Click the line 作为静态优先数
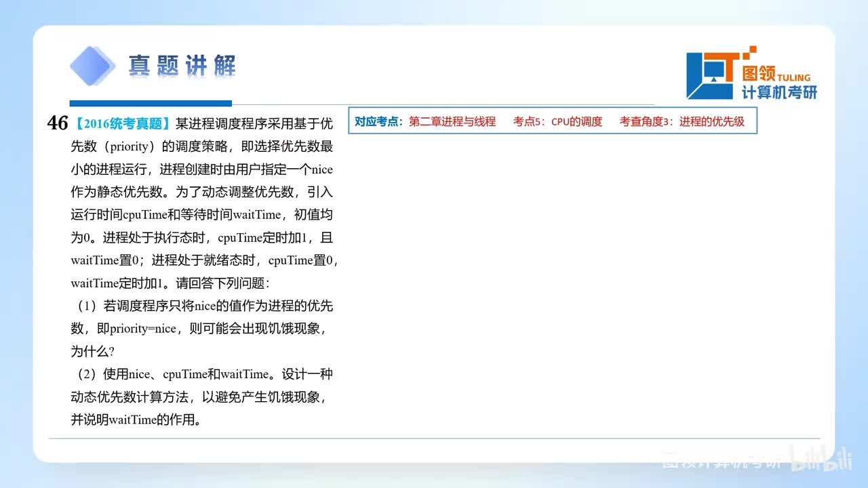The image size is (868, 488). 202,192
